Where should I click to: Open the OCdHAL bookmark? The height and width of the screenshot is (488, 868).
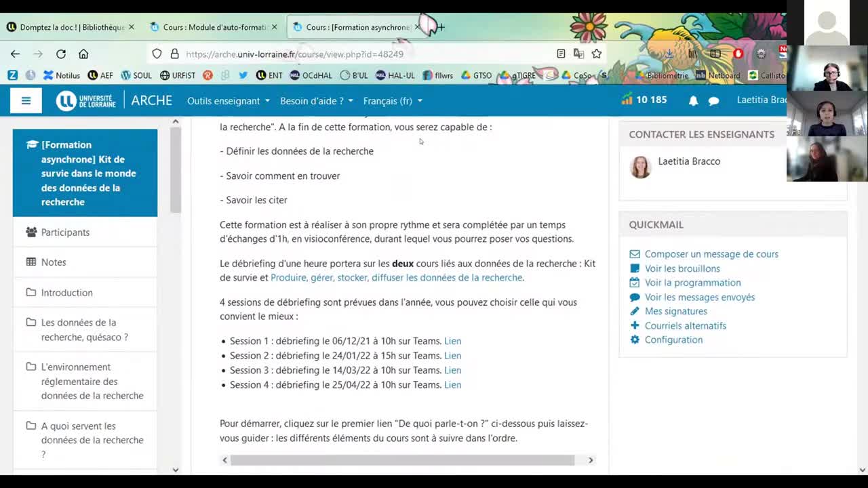tap(311, 75)
